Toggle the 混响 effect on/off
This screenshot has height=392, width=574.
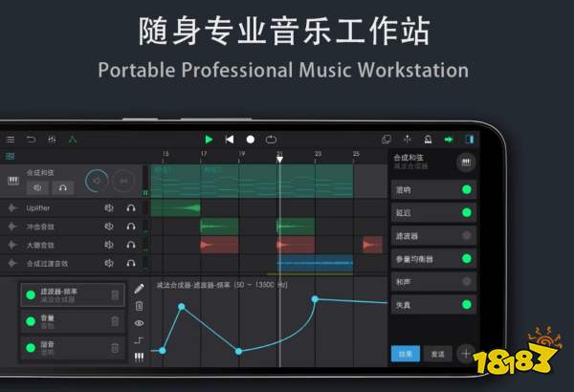tap(467, 189)
